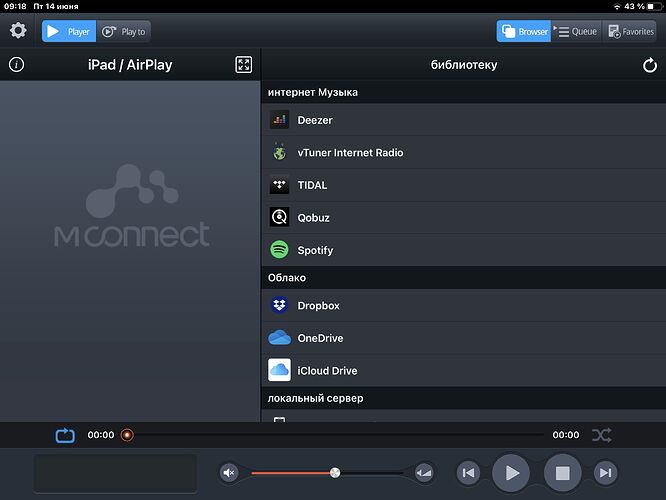Open the Browser tab
The image size is (666, 500).
[524, 31]
